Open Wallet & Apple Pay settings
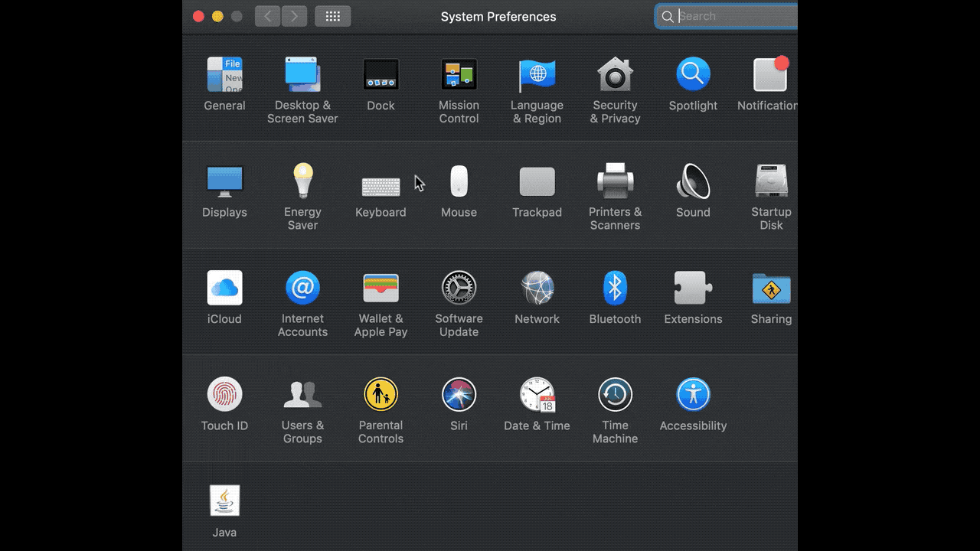Screen dimensions: 980x551 [x=381, y=288]
